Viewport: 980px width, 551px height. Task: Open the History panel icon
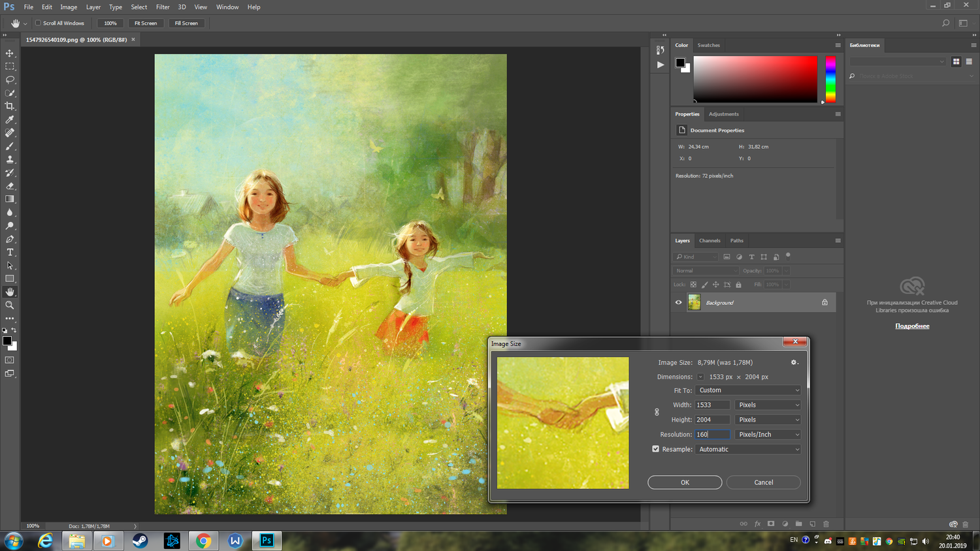[661, 50]
